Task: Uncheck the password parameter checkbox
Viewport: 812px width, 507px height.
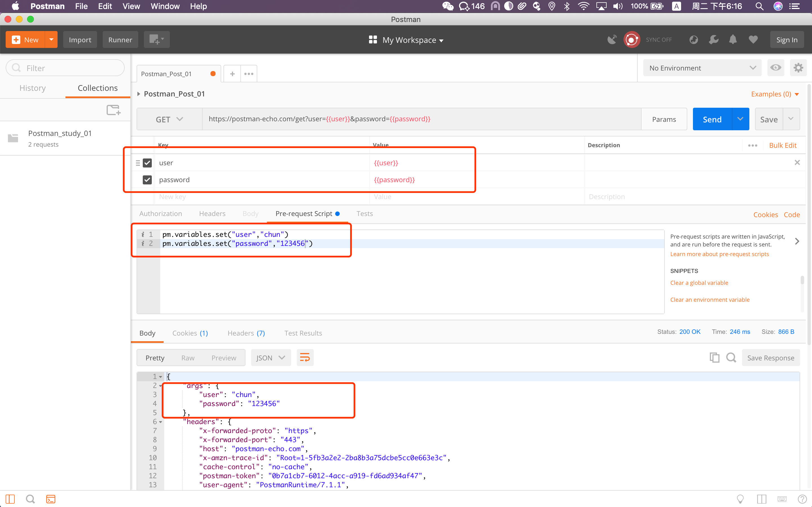Action: [147, 180]
